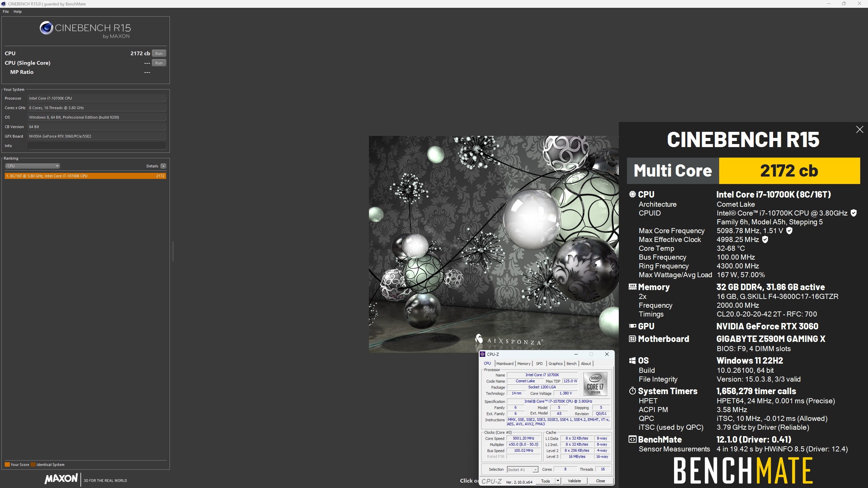This screenshot has height=488, width=868.
Task: Click the GIGABYTE Z590M GAMING X text
Action: pyautogui.click(x=771, y=339)
